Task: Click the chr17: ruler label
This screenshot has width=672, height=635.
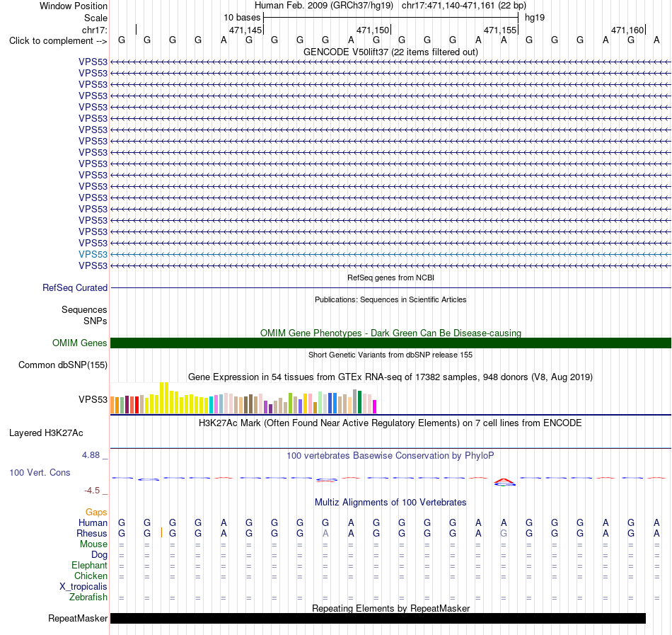Action: click(x=94, y=30)
